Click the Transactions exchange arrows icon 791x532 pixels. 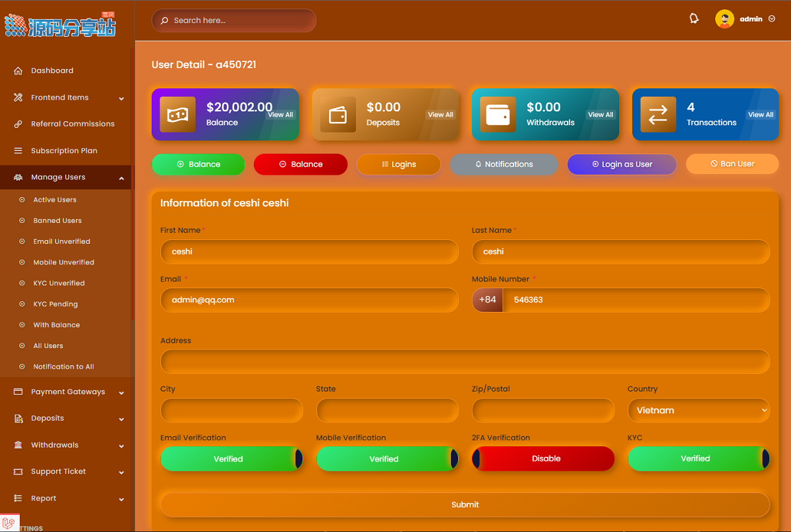(x=658, y=115)
